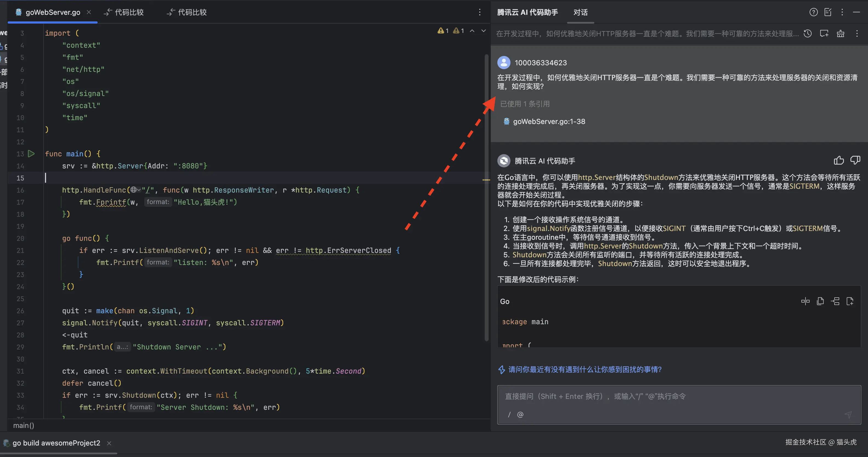868x457 pixels.
Task: Create new file from Go snippet
Action: [850, 301]
